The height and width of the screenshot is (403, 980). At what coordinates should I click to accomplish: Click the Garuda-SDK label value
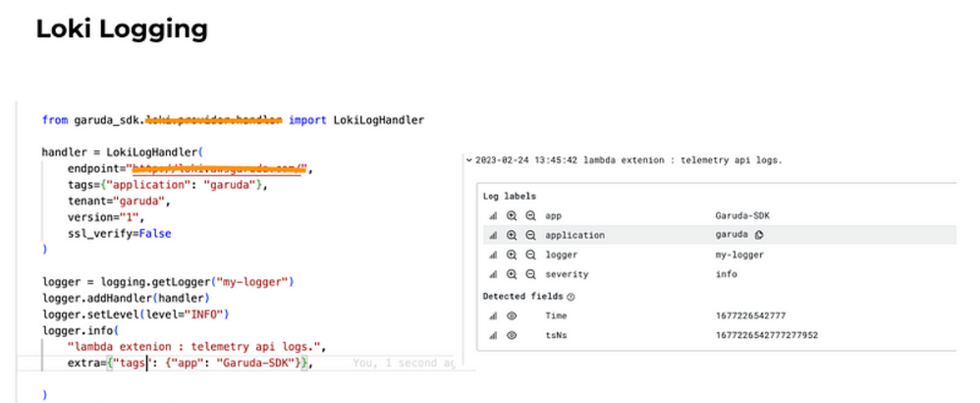tap(742, 216)
